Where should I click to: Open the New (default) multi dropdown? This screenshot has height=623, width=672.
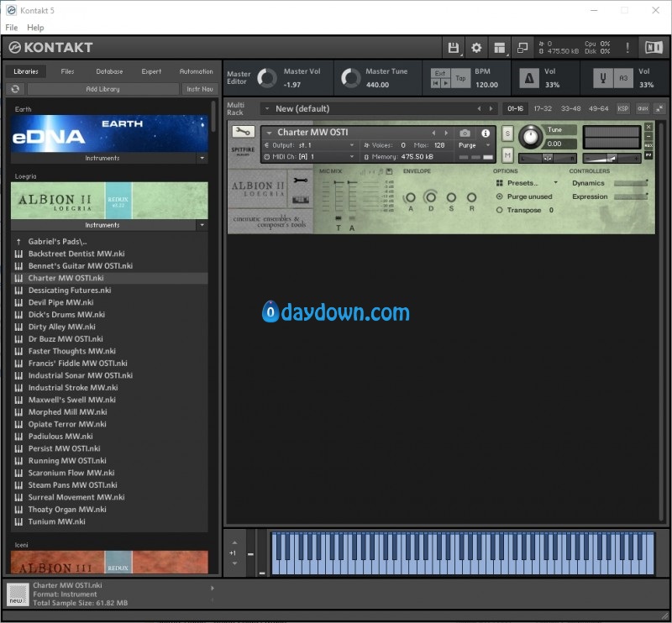pyautogui.click(x=267, y=109)
